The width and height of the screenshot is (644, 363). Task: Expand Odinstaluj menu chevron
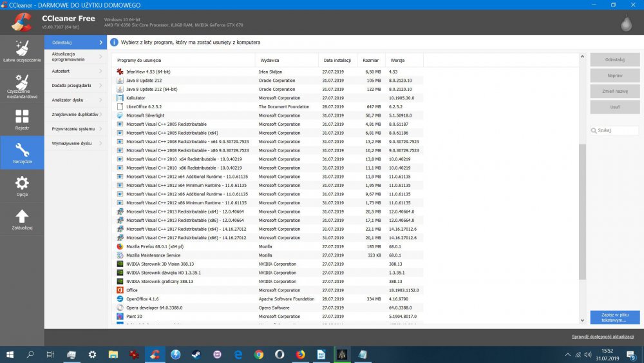(100, 43)
